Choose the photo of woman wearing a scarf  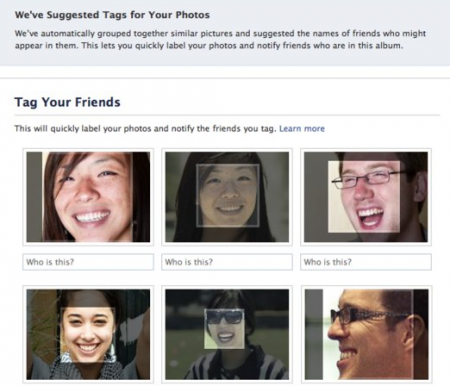click(88, 334)
